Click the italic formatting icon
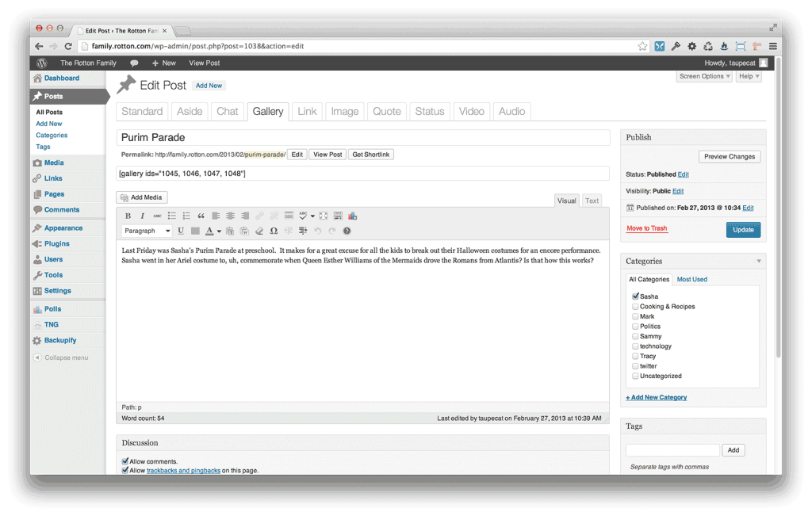 (143, 216)
